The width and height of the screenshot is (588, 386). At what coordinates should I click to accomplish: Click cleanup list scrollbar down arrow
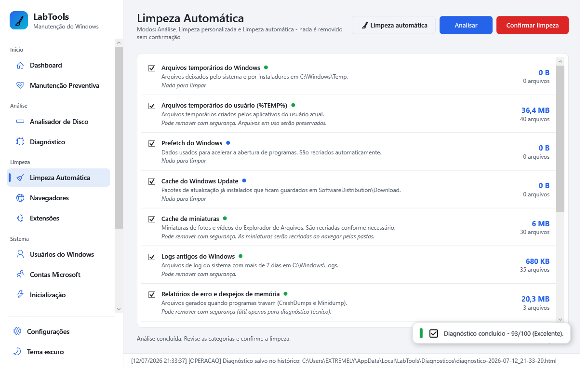[560, 319]
